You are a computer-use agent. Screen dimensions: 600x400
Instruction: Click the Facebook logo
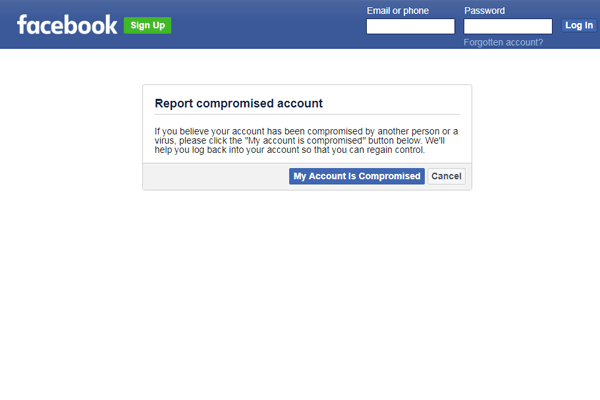pyautogui.click(x=67, y=25)
